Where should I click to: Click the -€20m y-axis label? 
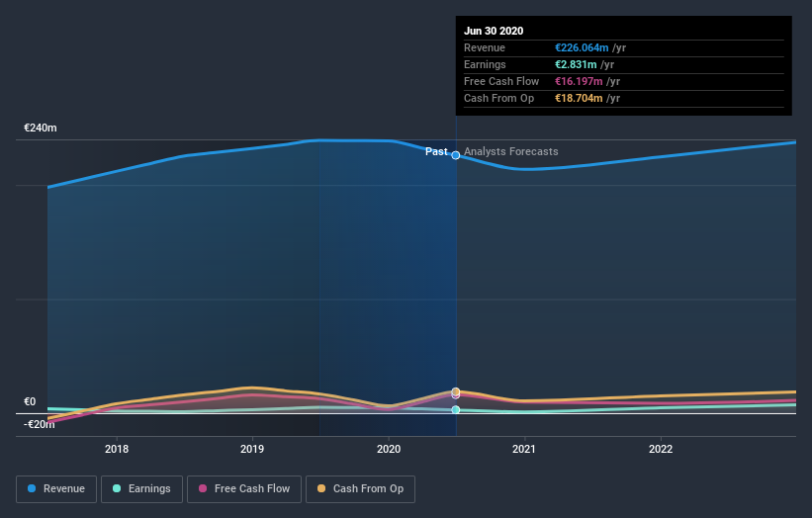pos(40,424)
